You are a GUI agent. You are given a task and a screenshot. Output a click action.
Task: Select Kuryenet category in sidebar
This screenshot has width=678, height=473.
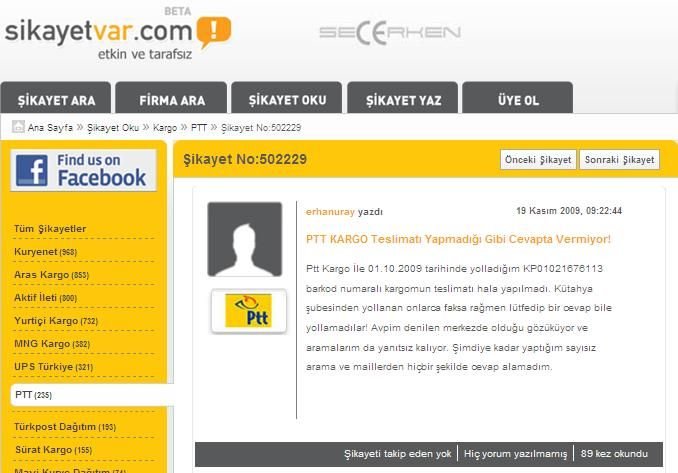tap(45, 252)
